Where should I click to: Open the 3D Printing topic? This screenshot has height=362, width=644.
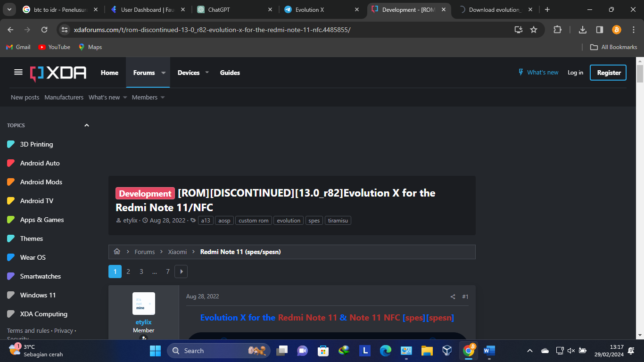pyautogui.click(x=36, y=144)
